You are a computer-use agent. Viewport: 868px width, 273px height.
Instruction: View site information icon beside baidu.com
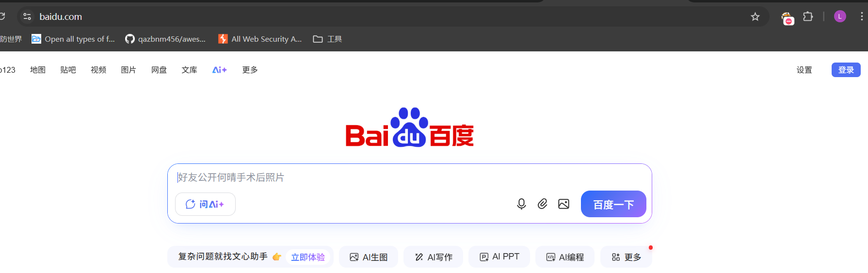tap(27, 16)
